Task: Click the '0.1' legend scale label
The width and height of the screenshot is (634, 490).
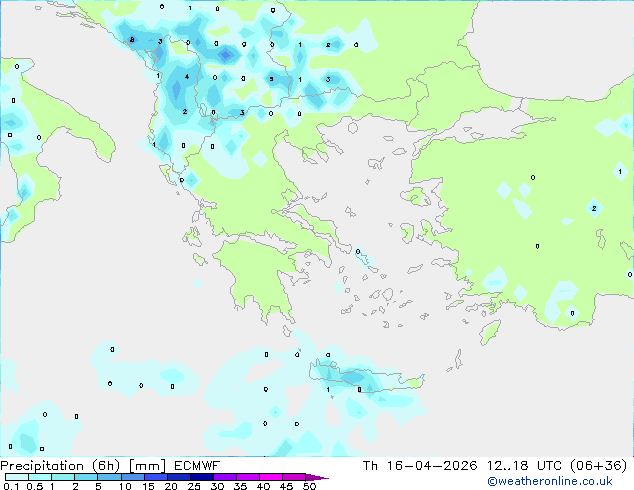Action: click(12, 486)
